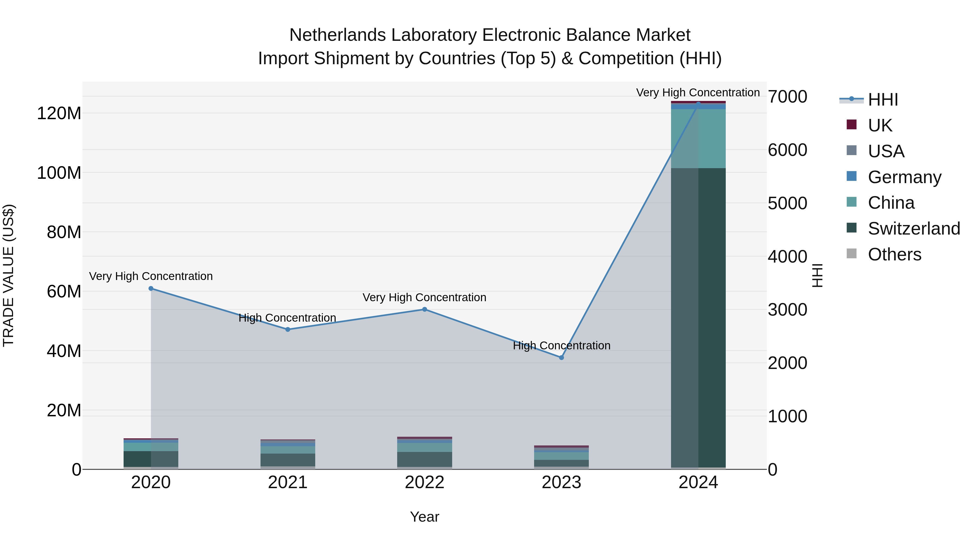Click the 2024 'Very High Concentration' annotation
Image resolution: width=980 pixels, height=551 pixels.
coord(698,93)
